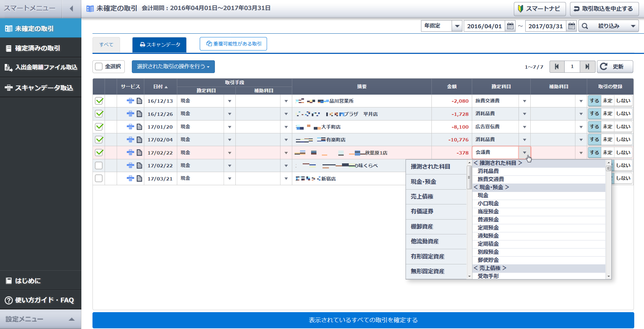Click scanner icon in 17/02/04 row
644x329 pixels.
[130, 139]
